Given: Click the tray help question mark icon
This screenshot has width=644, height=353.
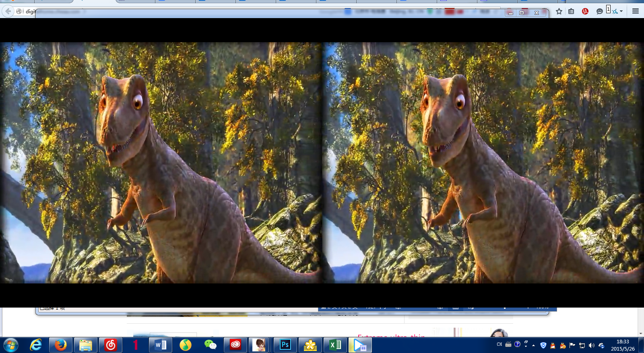Looking at the screenshot, I should point(517,344).
